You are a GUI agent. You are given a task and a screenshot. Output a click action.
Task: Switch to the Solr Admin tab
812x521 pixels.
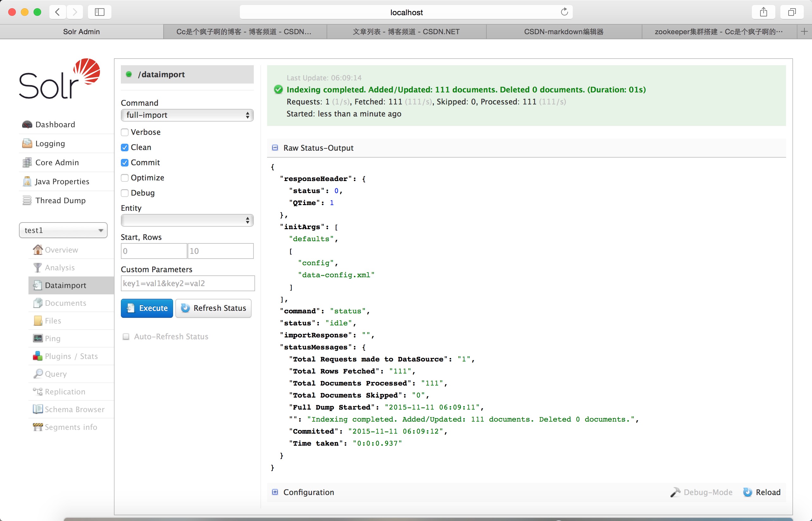(x=82, y=31)
